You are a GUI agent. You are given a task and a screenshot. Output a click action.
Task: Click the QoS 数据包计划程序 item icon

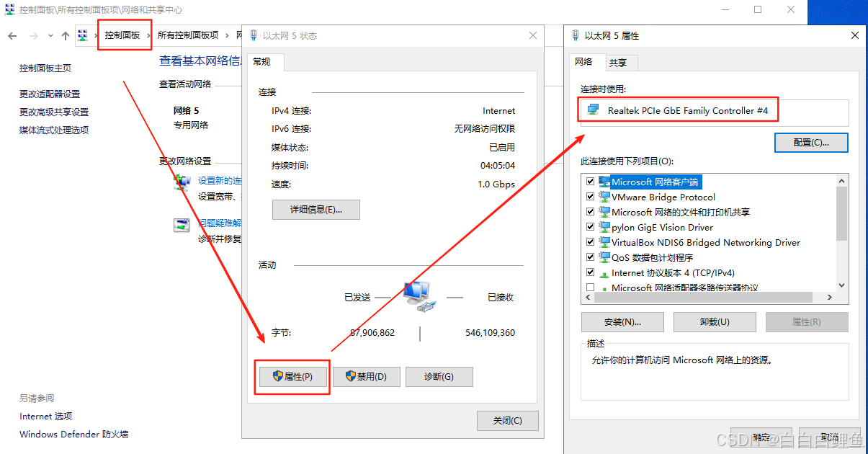(604, 257)
